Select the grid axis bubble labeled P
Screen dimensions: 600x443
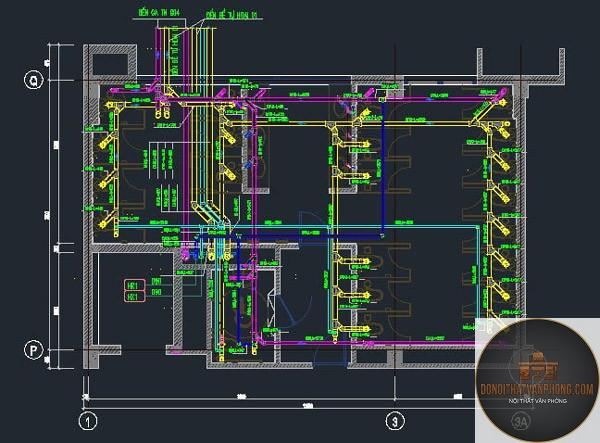click(34, 350)
